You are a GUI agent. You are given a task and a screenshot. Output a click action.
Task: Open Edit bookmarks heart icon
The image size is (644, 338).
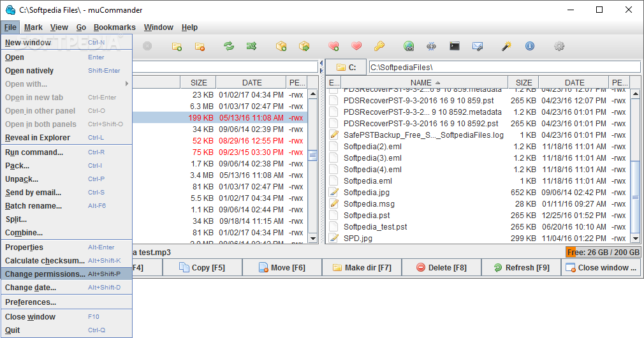(x=356, y=46)
